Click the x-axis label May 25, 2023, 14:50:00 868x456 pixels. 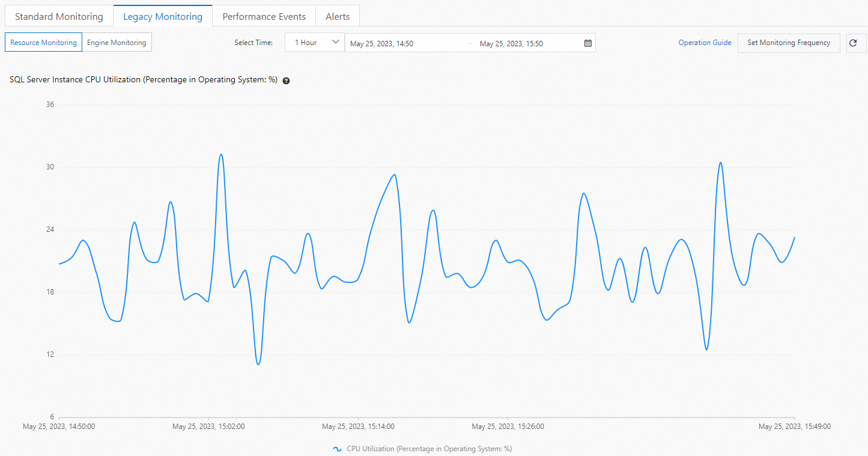click(59, 427)
